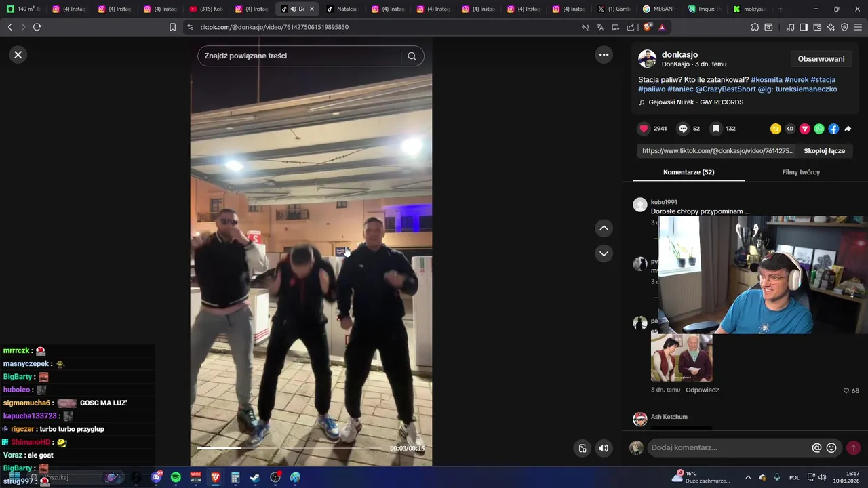
Task: Open Brave Shields lion icon
Action: [647, 27]
